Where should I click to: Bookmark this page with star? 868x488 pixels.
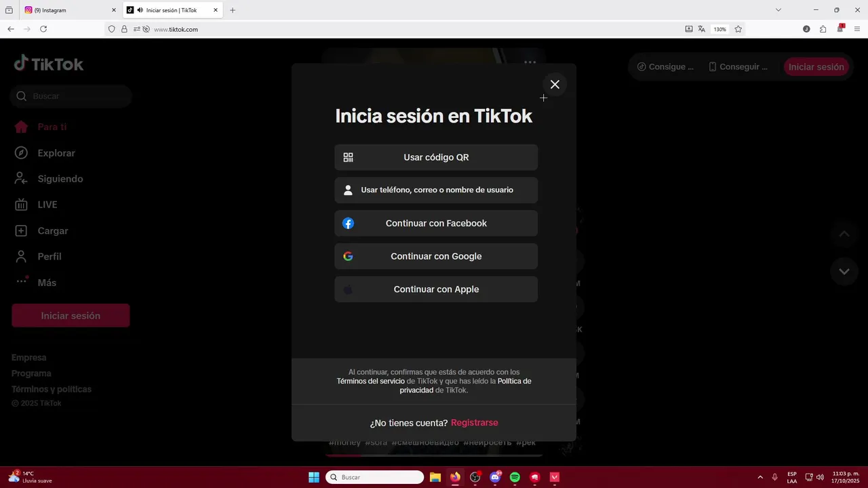point(738,29)
